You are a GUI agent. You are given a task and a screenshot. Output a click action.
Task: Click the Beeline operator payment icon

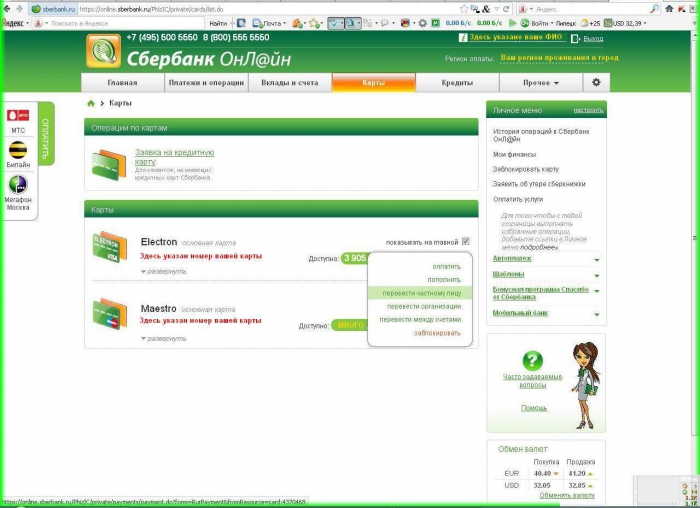tap(18, 150)
